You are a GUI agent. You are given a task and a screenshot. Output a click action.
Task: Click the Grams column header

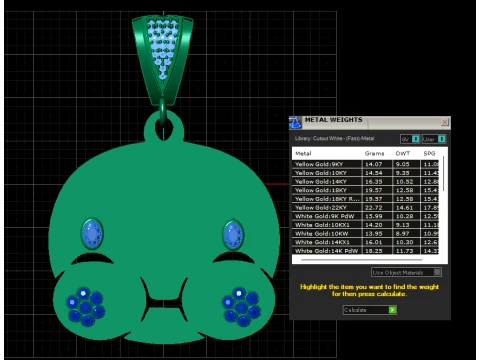pos(374,153)
